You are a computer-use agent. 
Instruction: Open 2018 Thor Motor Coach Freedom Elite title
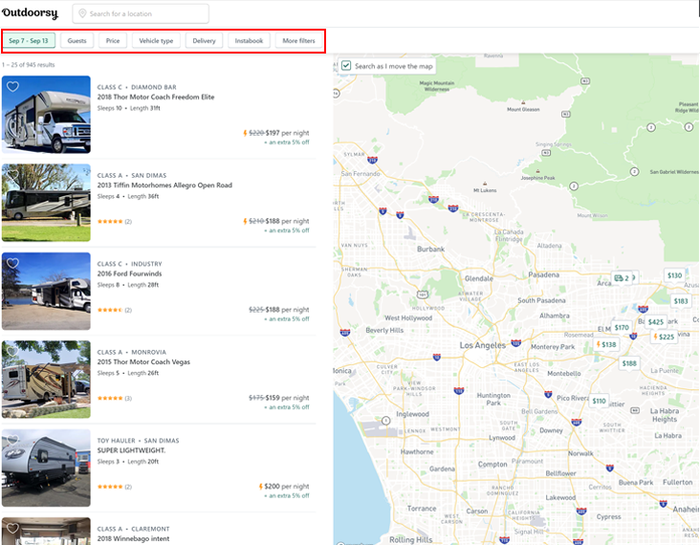(x=156, y=97)
